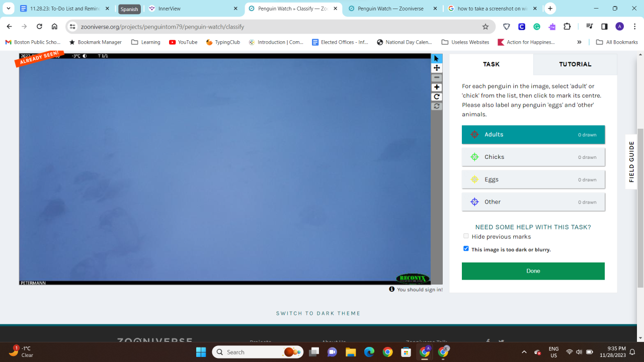Click the Windows taskbar Search box

pos(258,352)
